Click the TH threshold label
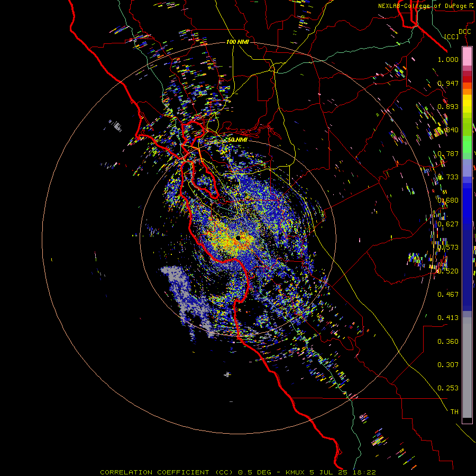The image size is (476, 476). click(x=454, y=411)
